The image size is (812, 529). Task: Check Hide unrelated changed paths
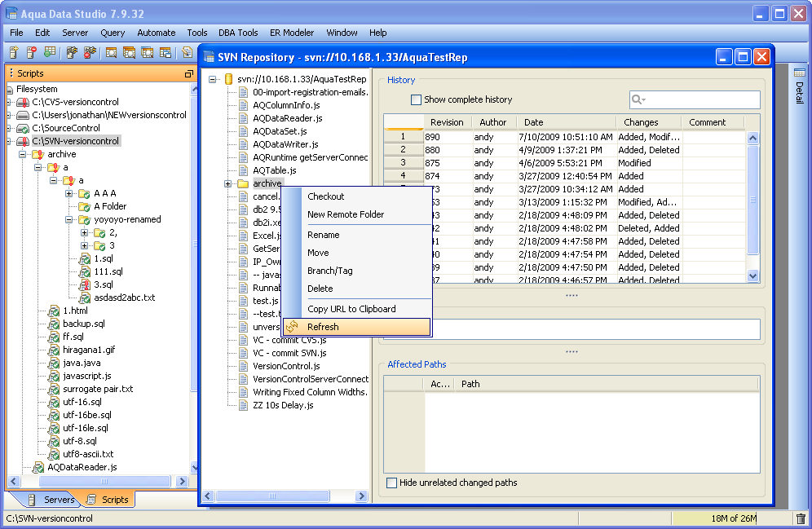[x=392, y=483]
